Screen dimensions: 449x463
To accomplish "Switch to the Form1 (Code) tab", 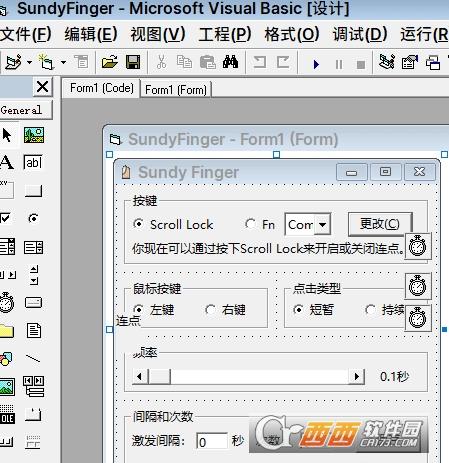I will tap(102, 88).
